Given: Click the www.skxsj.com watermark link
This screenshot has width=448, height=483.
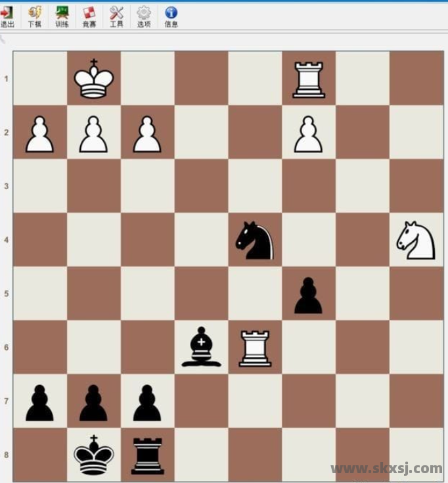Looking at the screenshot, I should coord(386,469).
